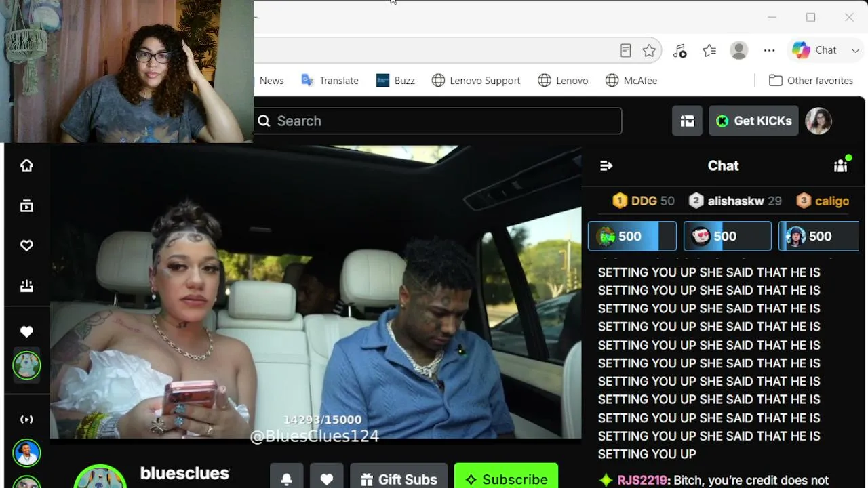868x488 pixels.
Task: Show the chat users list icon
Action: (841, 165)
